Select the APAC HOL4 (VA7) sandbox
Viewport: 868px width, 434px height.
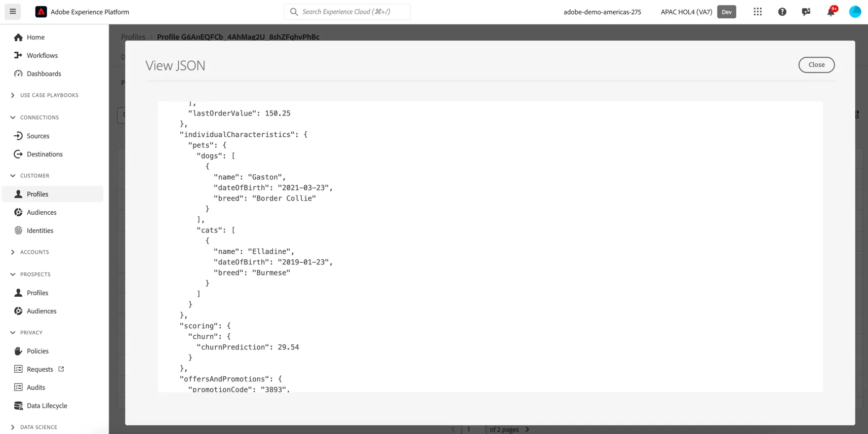point(686,12)
